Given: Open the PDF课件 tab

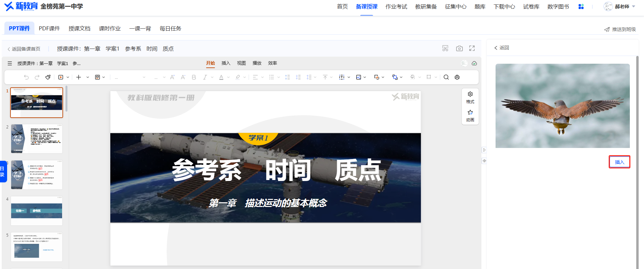Looking at the screenshot, I should pyautogui.click(x=49, y=28).
